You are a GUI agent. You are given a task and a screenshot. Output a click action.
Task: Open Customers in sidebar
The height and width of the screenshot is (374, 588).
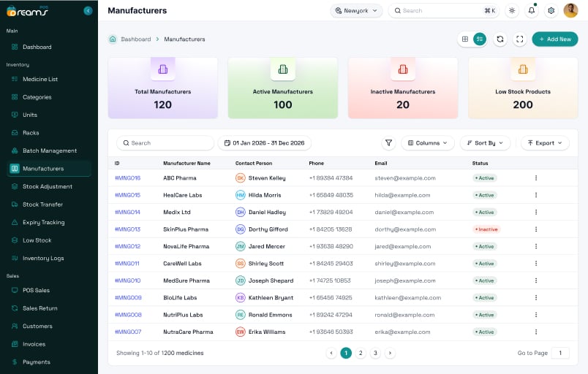[49, 326]
